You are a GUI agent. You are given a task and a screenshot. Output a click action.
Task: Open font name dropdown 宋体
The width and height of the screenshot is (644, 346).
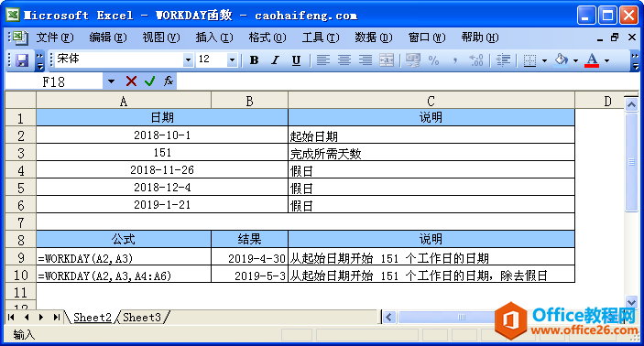coord(188,59)
